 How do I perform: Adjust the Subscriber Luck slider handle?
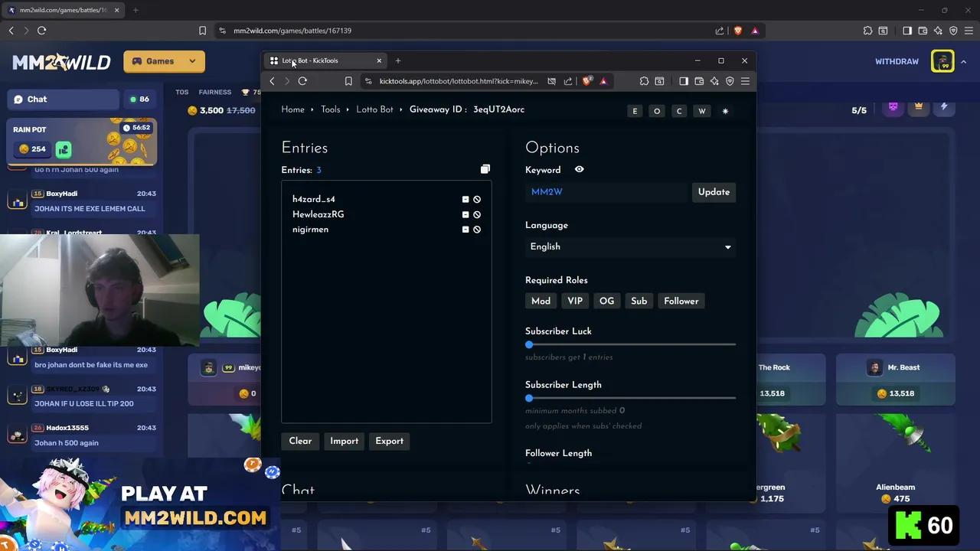(529, 345)
